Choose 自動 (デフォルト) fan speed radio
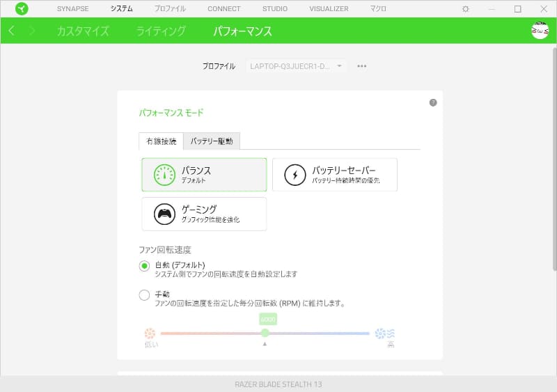Viewport: 557px width, 392px height. pyautogui.click(x=144, y=266)
